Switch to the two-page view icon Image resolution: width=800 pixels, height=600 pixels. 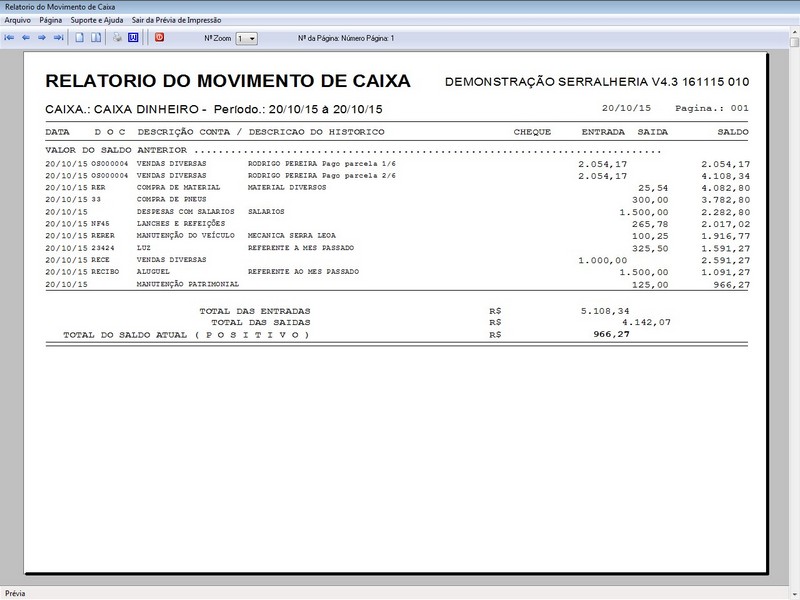95,37
